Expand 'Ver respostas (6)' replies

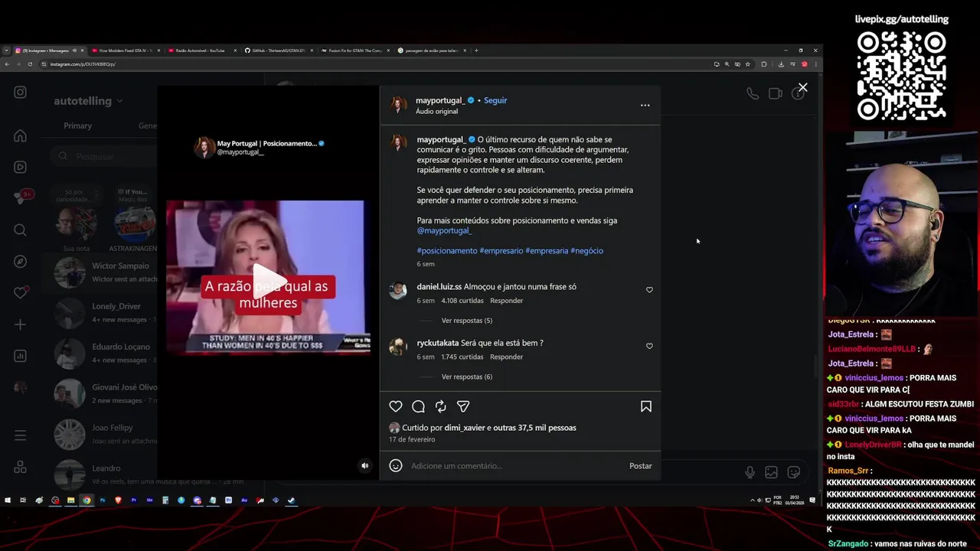[467, 377]
